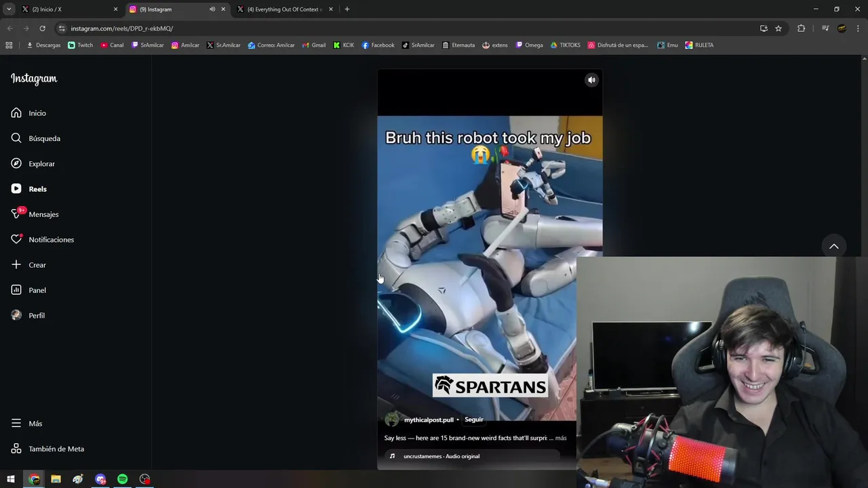868x488 pixels.
Task: Open the Chrome three-dot menu
Action: pyautogui.click(x=859, y=28)
